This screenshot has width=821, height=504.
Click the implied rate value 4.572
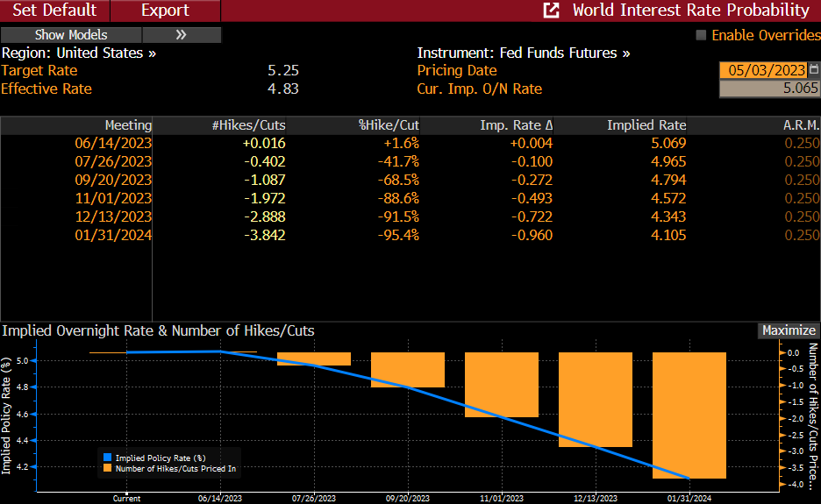[x=668, y=198]
